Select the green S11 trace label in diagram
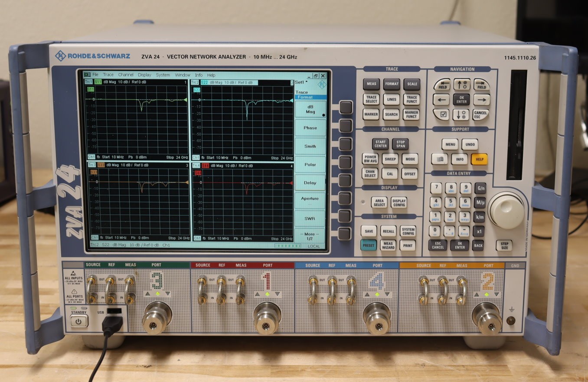Screen dimensions: 588x382 click(x=91, y=89)
